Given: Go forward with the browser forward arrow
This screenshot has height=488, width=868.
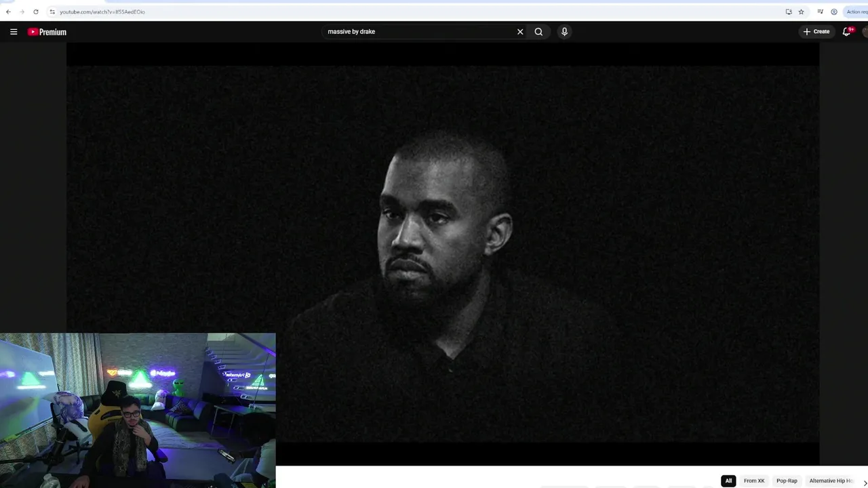Looking at the screenshot, I should pyautogui.click(x=22, y=12).
